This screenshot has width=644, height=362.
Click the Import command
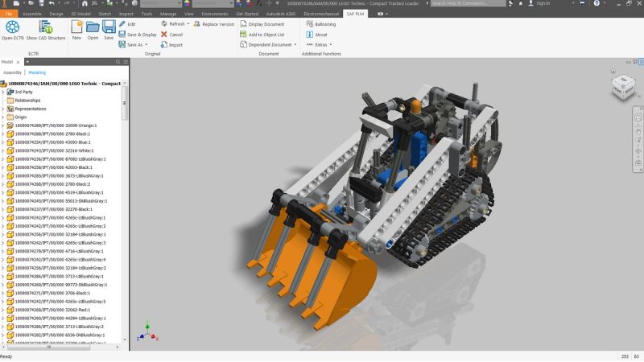tap(171, 45)
